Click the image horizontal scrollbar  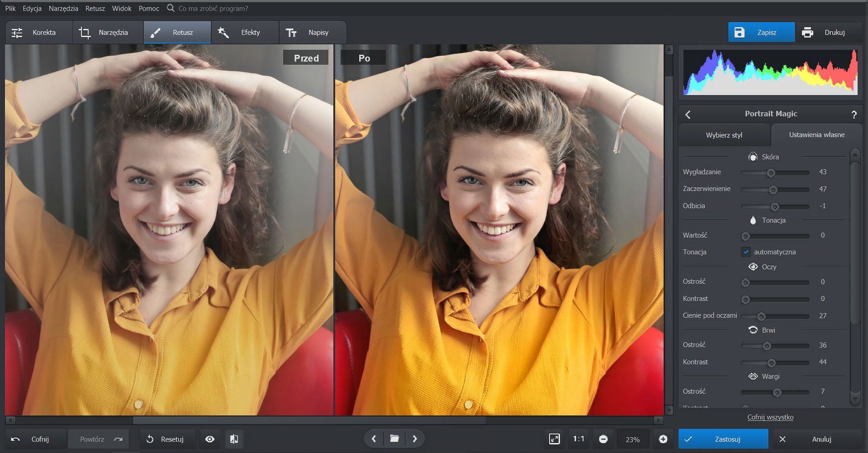309,420
